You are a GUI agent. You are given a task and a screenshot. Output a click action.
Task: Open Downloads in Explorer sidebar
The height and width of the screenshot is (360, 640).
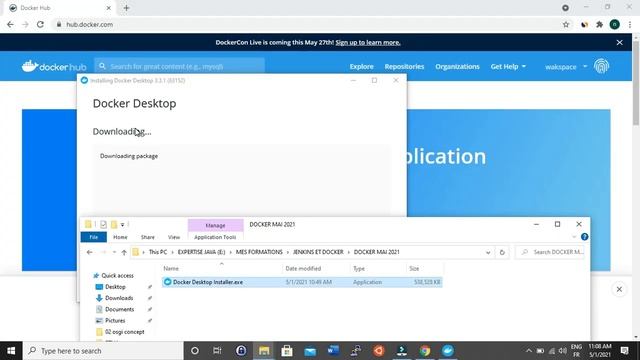pos(119,298)
